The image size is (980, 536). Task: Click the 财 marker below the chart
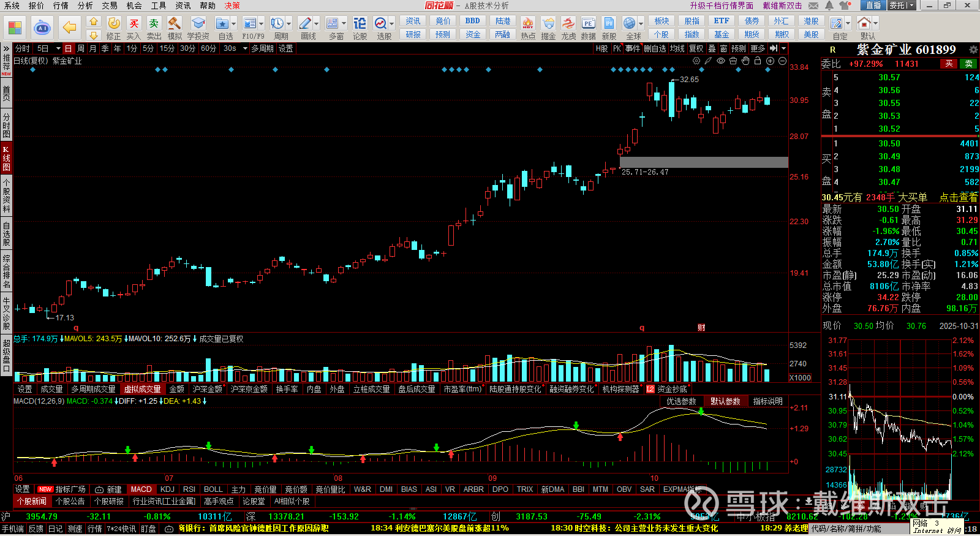701,328
